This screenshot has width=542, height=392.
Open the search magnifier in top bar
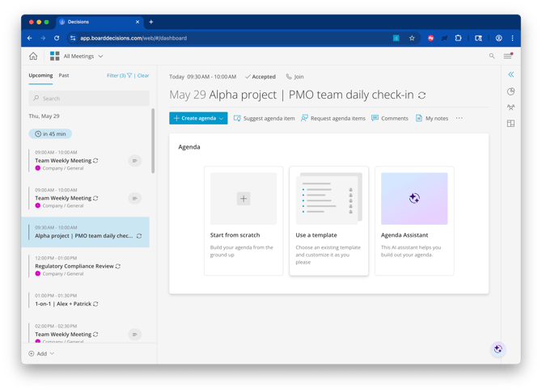492,56
